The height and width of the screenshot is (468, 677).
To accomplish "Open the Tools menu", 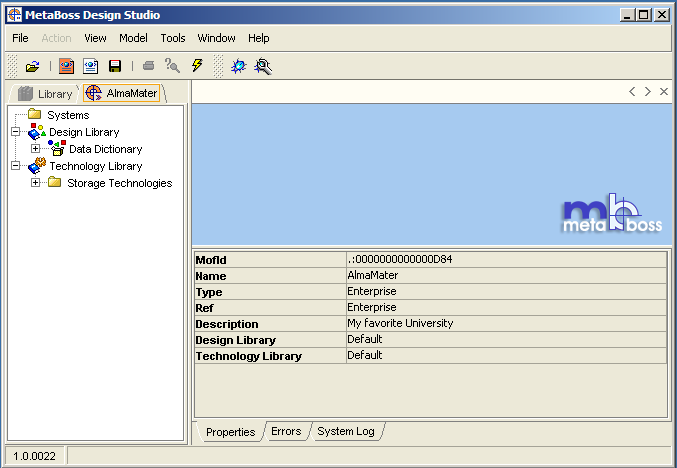I will coord(173,38).
